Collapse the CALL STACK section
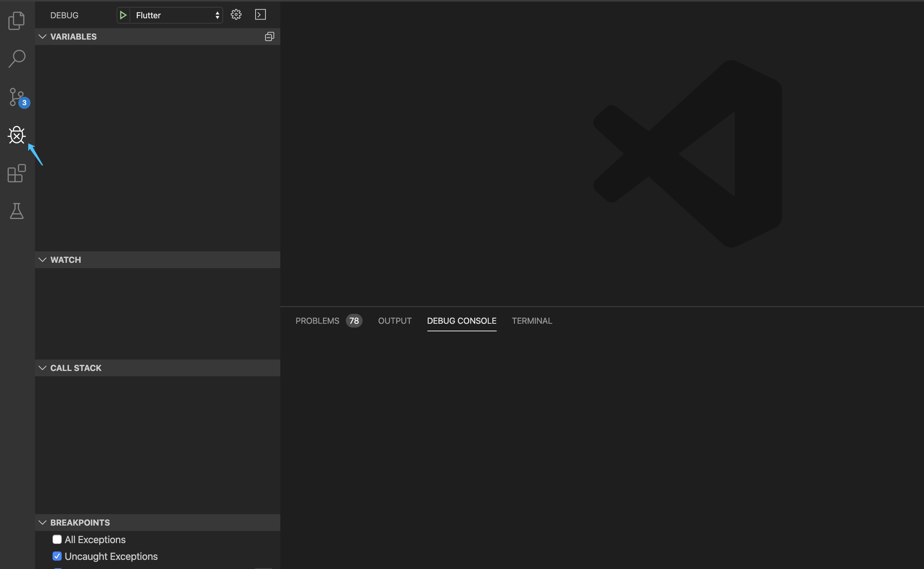Image resolution: width=924 pixels, height=569 pixels. [x=158, y=368]
